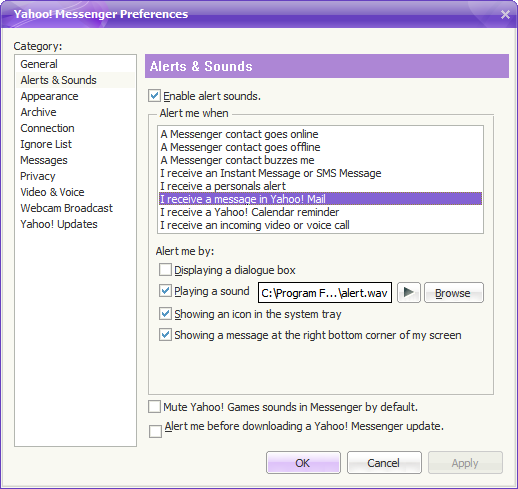Open the Connection category
Image resolution: width=518 pixels, height=489 pixels.
75,128
